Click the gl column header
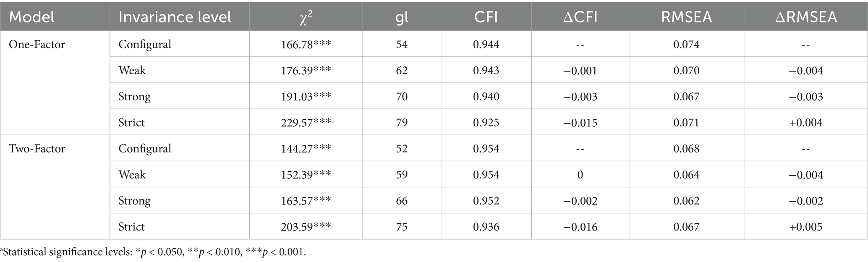Image resolution: width=868 pixels, height=262 pixels. [402, 17]
